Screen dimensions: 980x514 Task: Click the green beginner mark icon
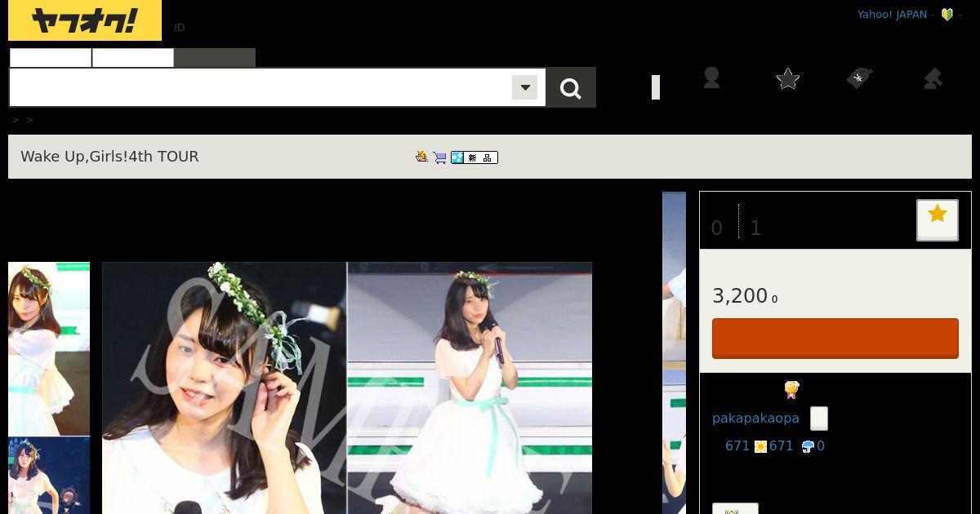pyautogui.click(x=947, y=14)
